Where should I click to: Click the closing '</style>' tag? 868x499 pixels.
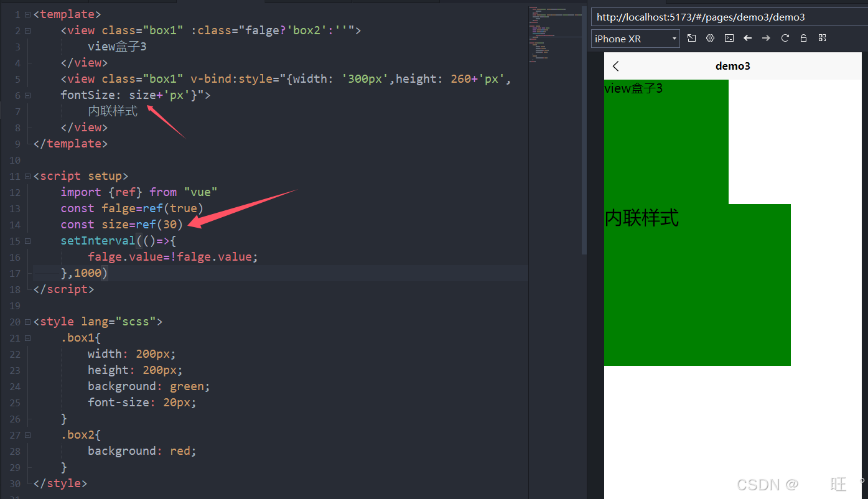tap(60, 483)
